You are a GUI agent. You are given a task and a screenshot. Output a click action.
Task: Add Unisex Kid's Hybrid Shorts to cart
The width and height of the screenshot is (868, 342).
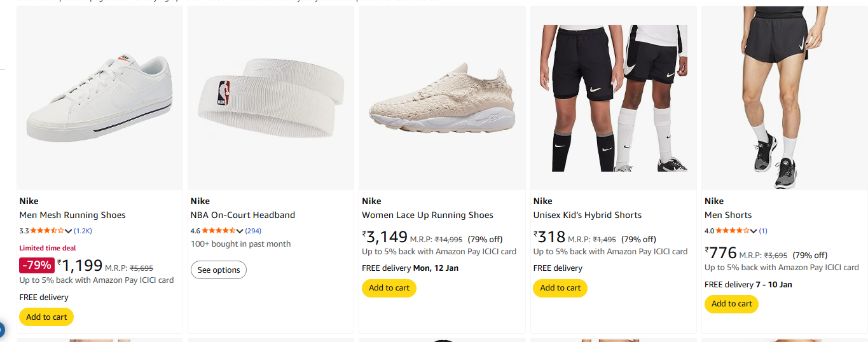(x=560, y=288)
